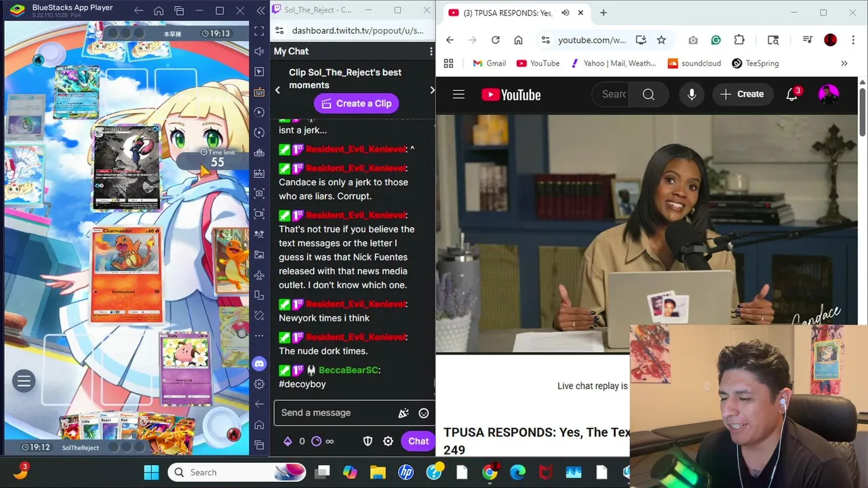This screenshot has width=868, height=488.
Task: Expand more bookmarks with the double chevron
Action: pos(844,63)
